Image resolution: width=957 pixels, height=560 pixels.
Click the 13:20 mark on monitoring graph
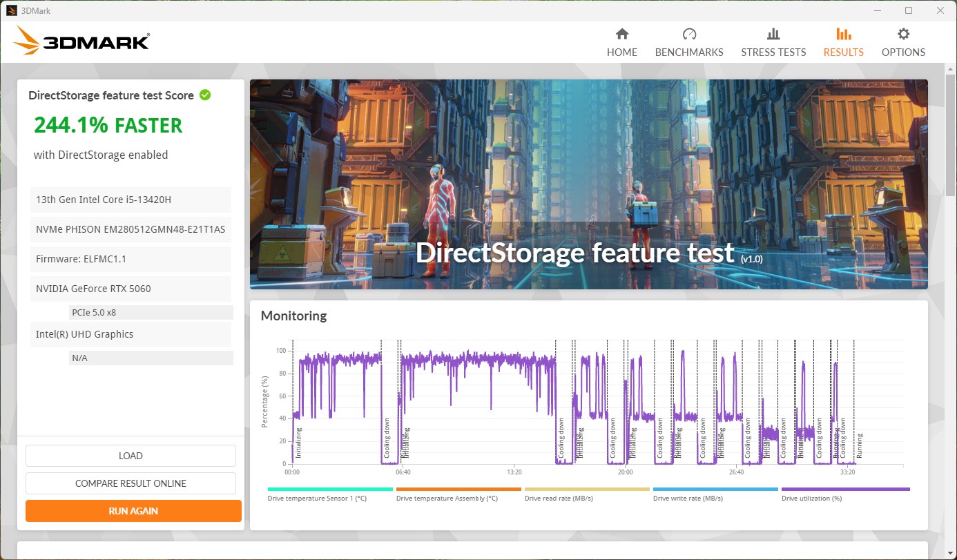tap(514, 472)
